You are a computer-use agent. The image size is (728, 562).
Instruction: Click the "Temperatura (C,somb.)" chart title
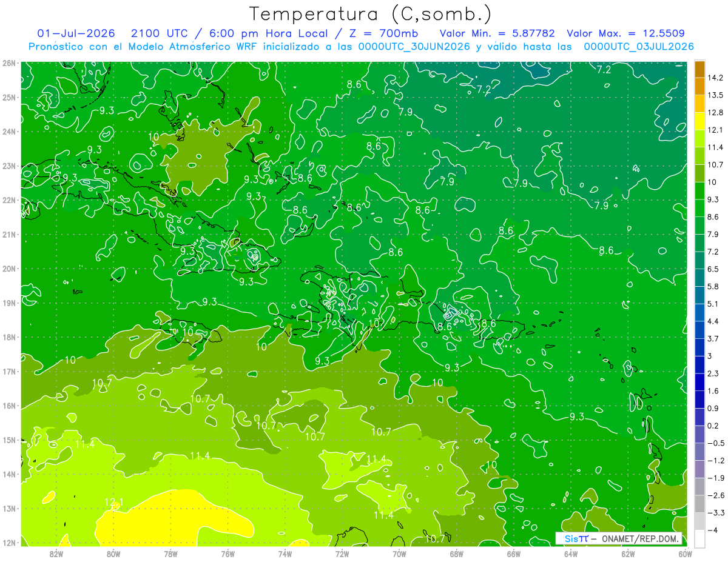(x=370, y=14)
